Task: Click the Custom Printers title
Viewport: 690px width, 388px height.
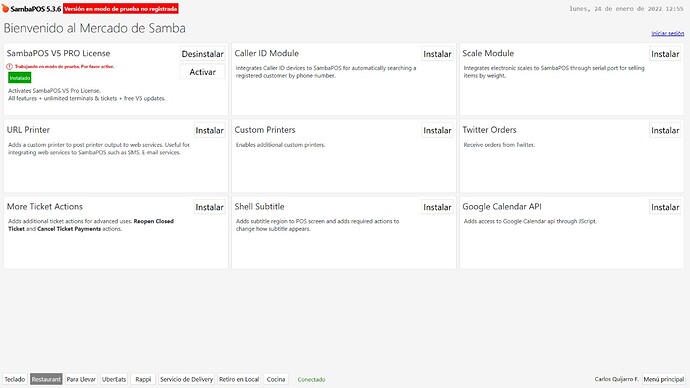Action: coord(265,130)
